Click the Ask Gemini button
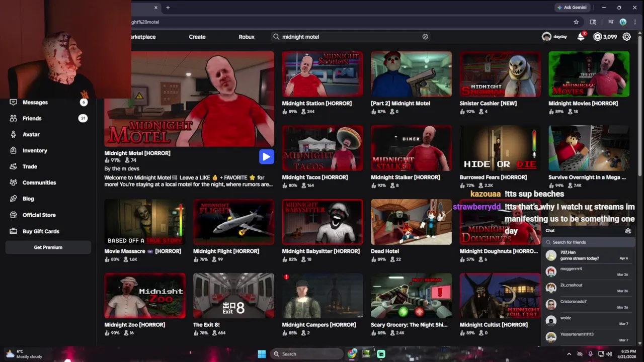Screen dimensions: 644x362 pyautogui.click(x=572, y=8)
